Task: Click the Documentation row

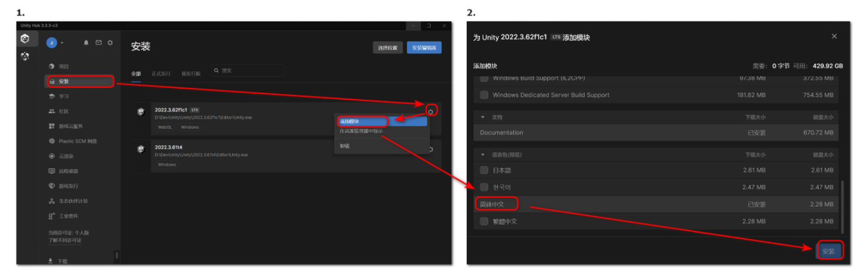Action: [656, 132]
